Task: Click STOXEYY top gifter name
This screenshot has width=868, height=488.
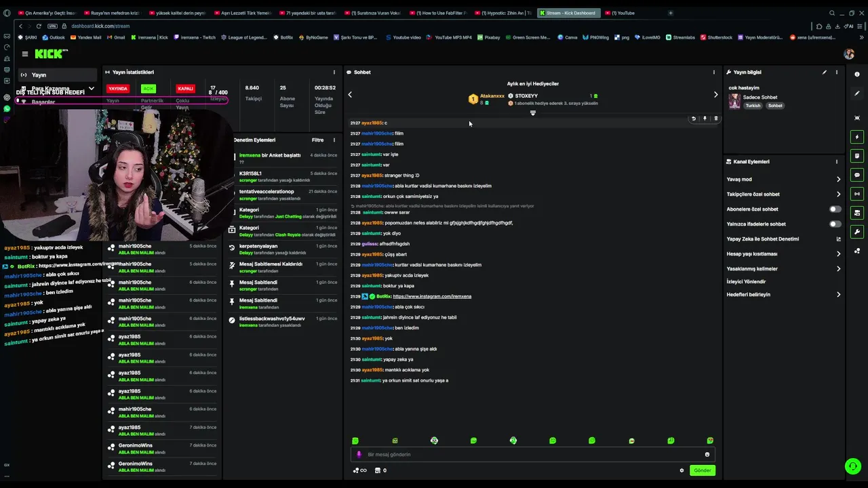Action: tap(526, 96)
